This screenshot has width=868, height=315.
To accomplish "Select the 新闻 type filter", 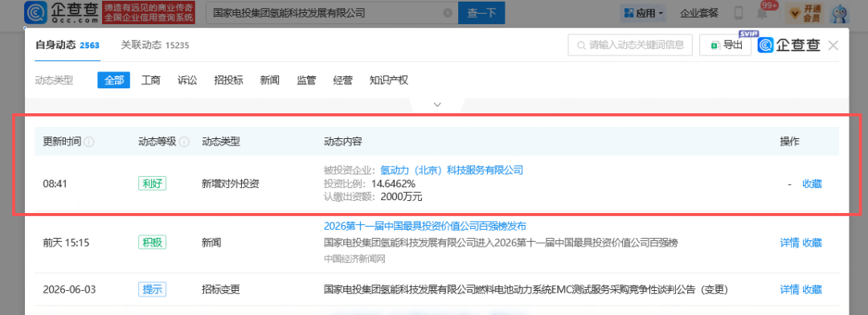I will click(x=269, y=80).
